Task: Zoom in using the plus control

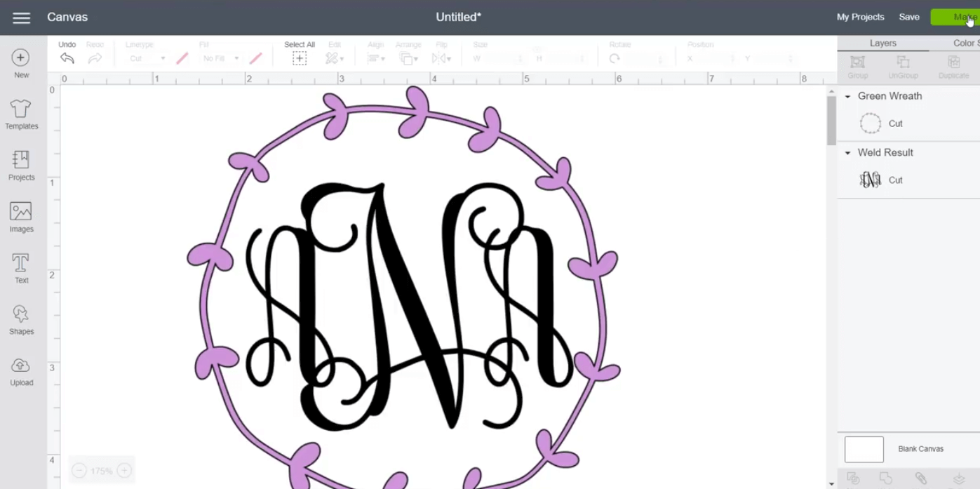Action: [x=124, y=471]
